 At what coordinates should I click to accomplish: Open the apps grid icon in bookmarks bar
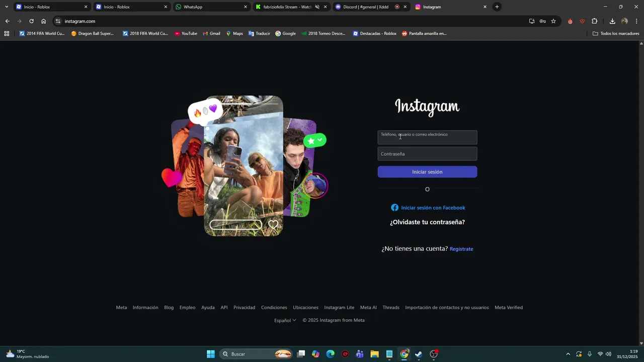(x=7, y=34)
